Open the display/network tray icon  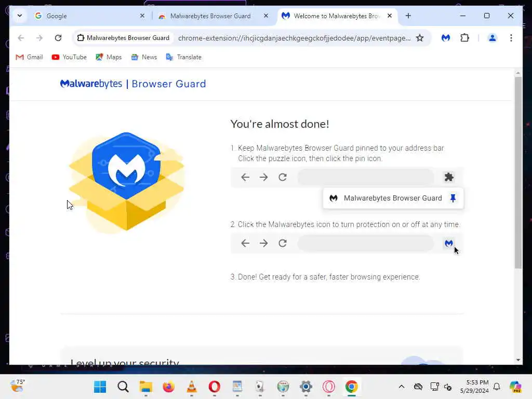pos(434,387)
